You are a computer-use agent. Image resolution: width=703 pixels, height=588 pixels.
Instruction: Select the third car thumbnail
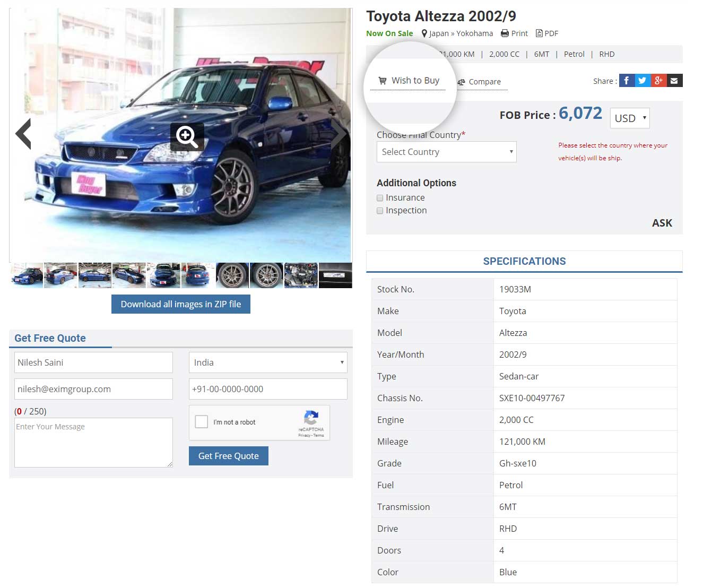click(x=95, y=275)
